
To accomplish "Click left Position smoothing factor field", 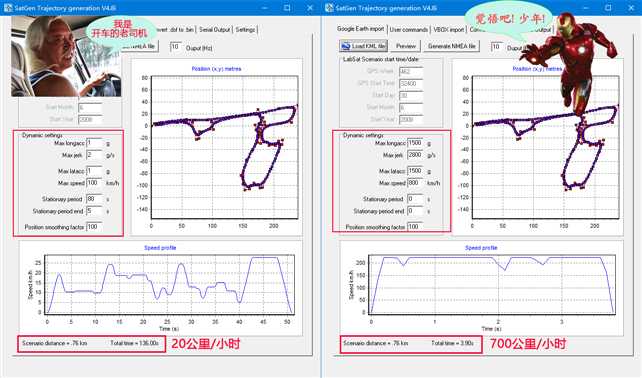I will [94, 227].
